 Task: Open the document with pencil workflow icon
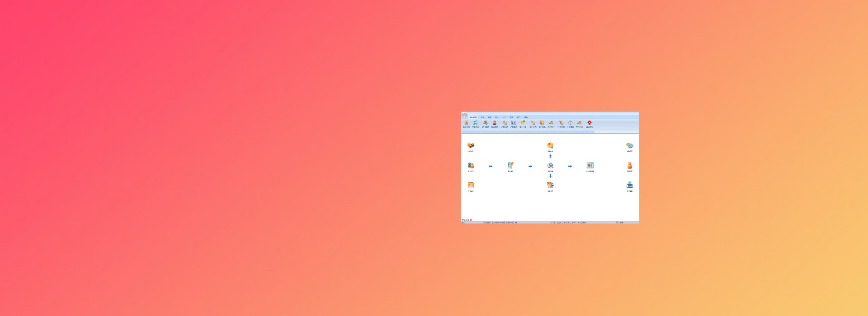pyautogui.click(x=510, y=167)
